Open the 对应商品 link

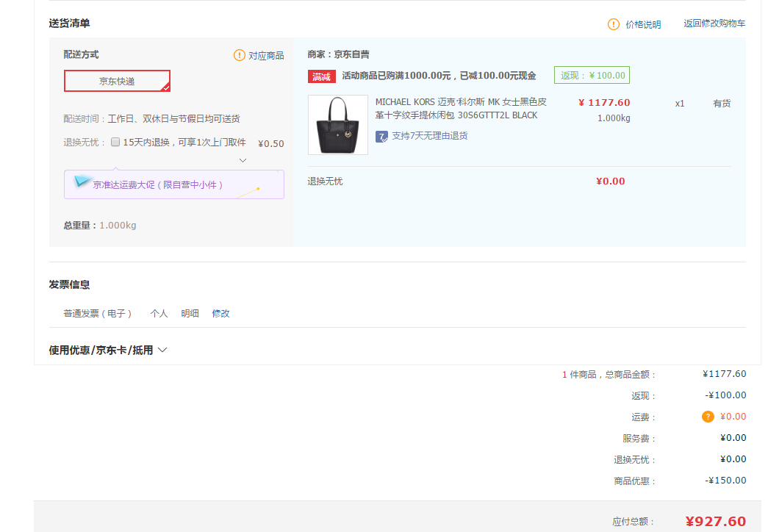tap(266, 55)
